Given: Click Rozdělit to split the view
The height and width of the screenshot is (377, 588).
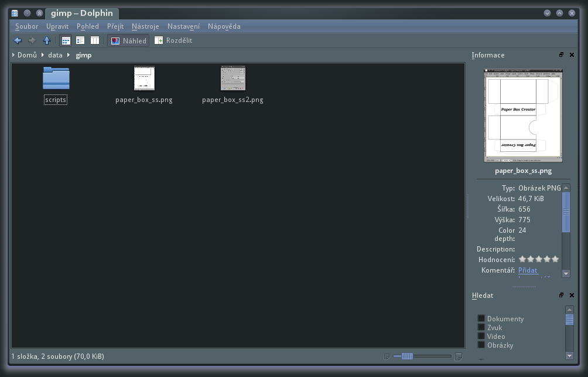Looking at the screenshot, I should coord(173,40).
